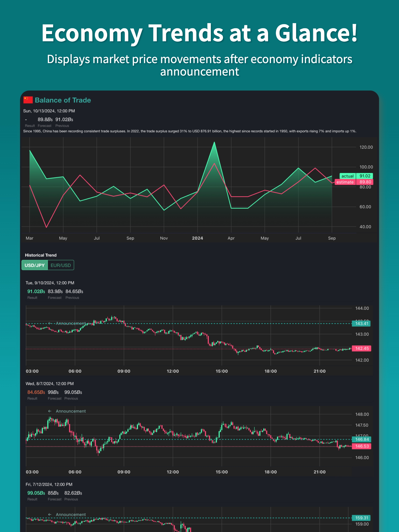Click the 84.65B previous value
Screen dimensions: 399x532
coord(74,291)
